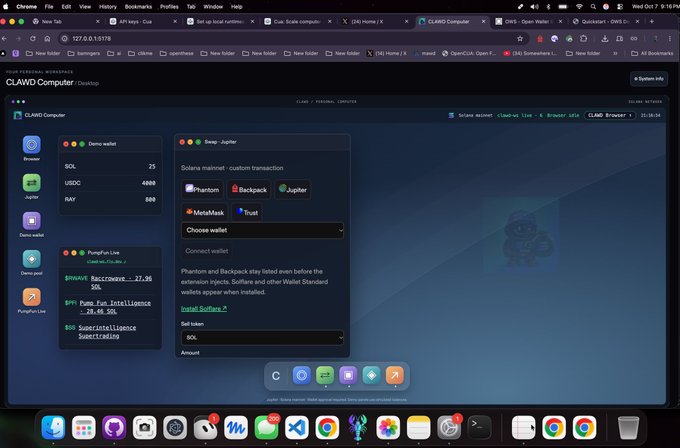
Task: Open Finder from the macOS Dock
Action: 53,428
